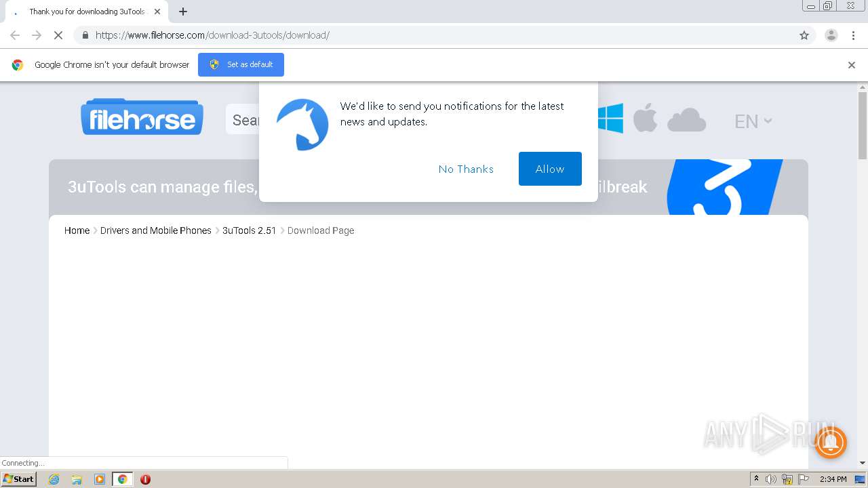868x488 pixels.
Task: Select the cloud web apps icon
Action: click(x=686, y=120)
